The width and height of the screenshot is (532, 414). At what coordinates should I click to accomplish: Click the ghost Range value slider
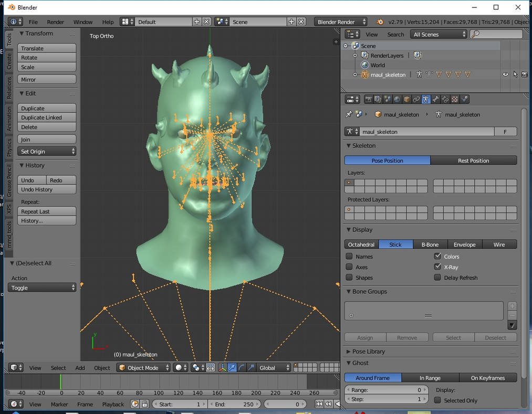coord(387,390)
